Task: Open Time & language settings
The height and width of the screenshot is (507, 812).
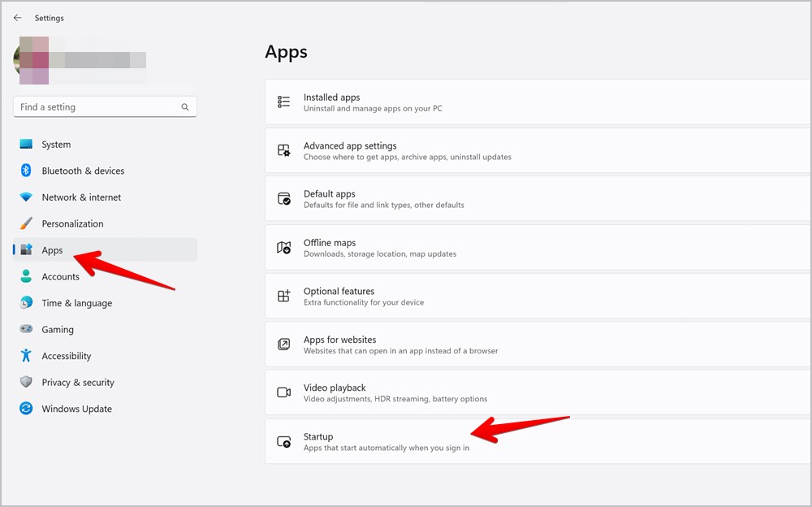Action: 105,303
